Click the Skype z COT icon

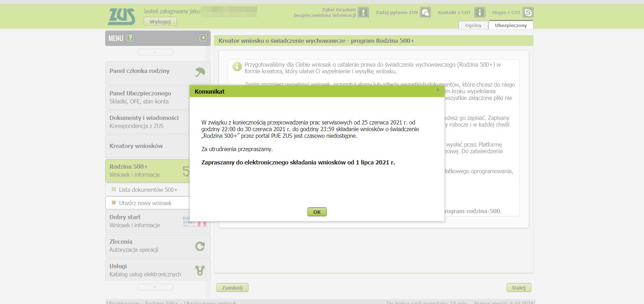click(x=528, y=13)
